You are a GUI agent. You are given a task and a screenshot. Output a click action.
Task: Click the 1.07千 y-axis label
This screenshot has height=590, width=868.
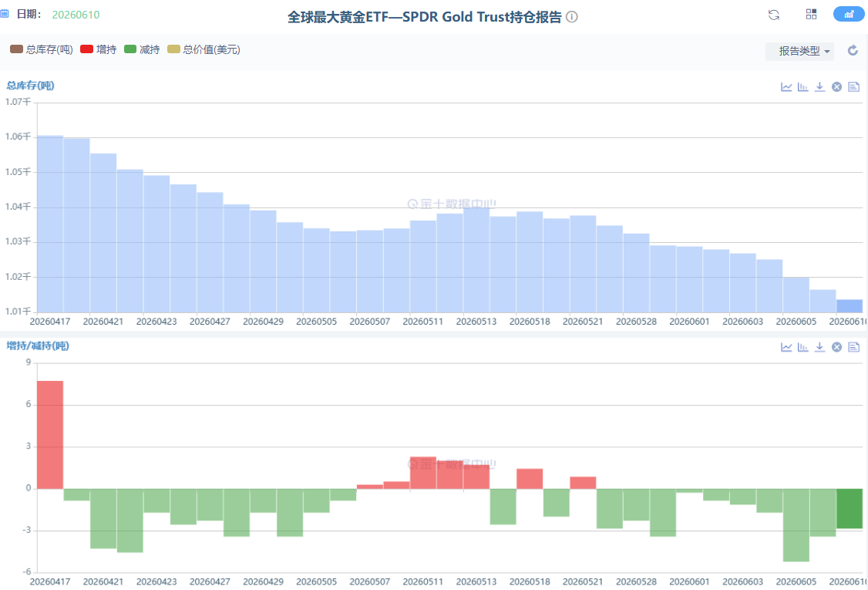[x=18, y=102]
